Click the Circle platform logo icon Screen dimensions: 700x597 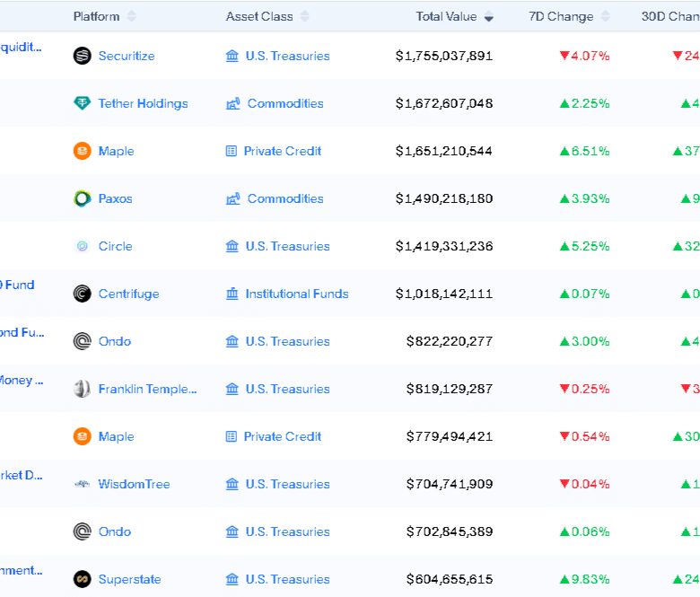[82, 246]
